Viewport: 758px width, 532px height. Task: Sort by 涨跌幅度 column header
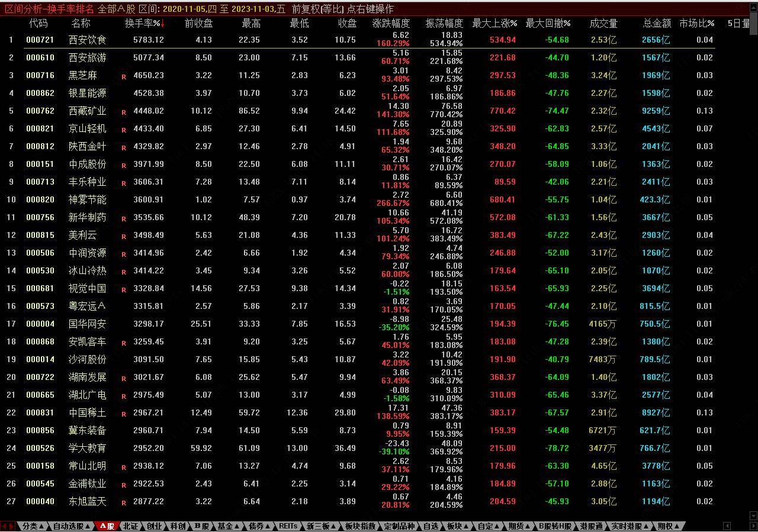coord(391,24)
